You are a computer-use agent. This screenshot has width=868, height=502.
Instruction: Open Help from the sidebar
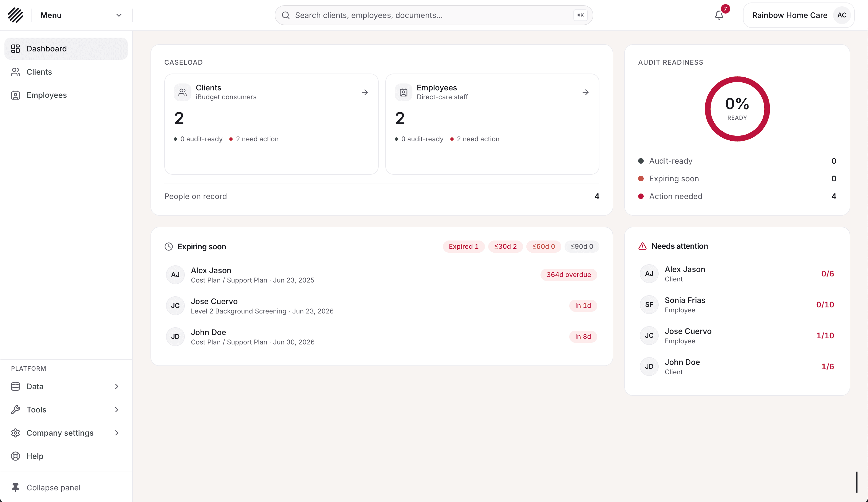66,456
